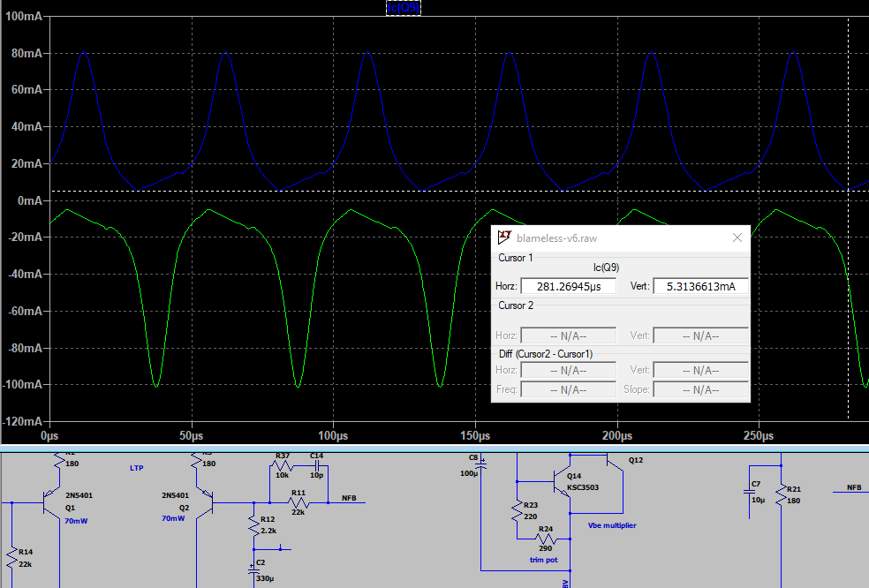Click the trim pot label under R24

click(544, 560)
